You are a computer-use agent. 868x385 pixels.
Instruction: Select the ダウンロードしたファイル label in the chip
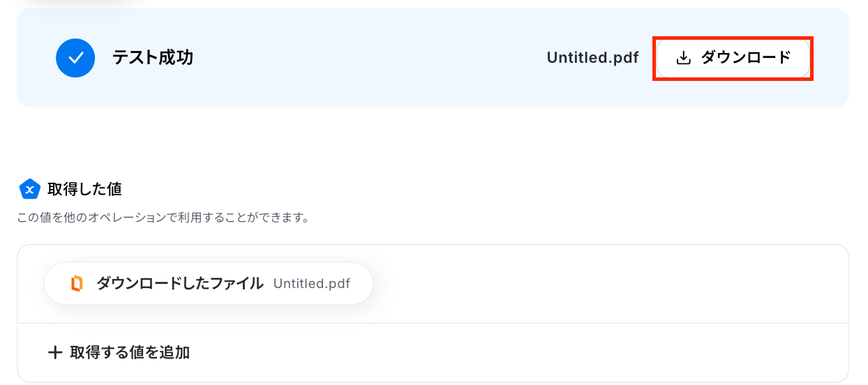coord(180,283)
